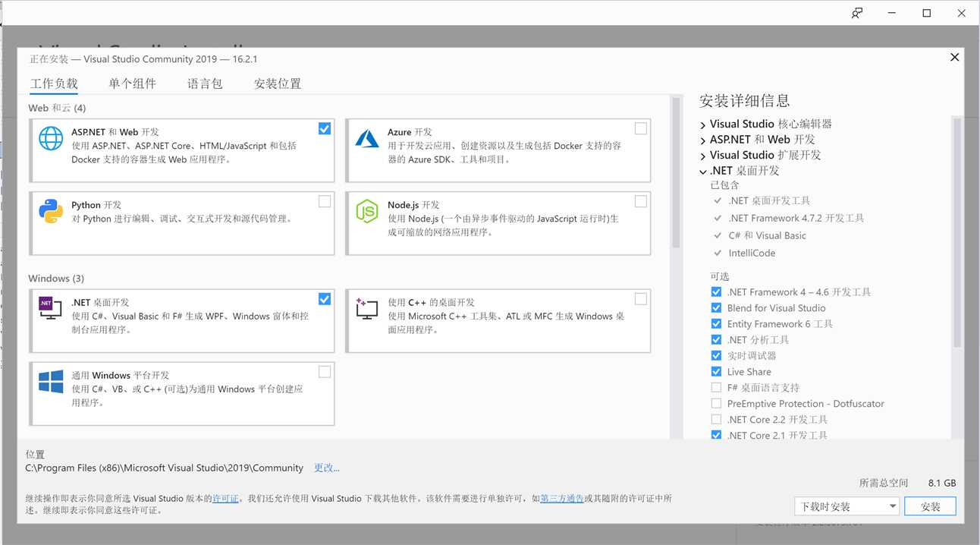Click the install path C:\Program Files (x86) text
980x545 pixels.
[164, 468]
